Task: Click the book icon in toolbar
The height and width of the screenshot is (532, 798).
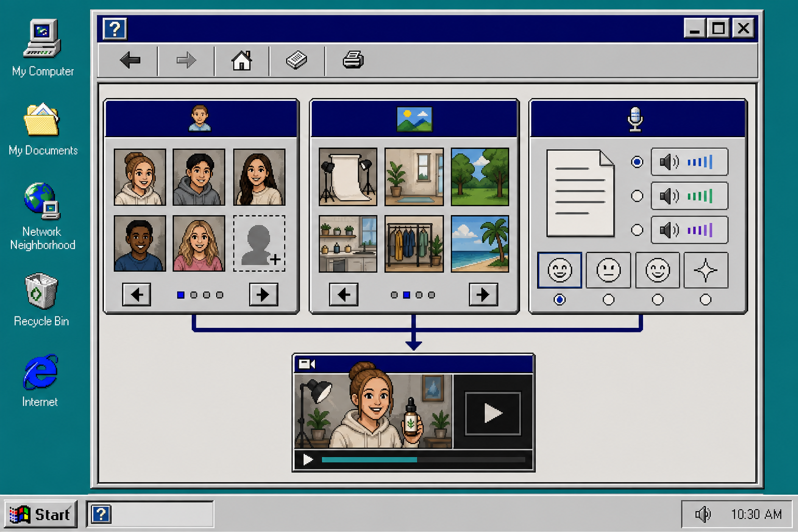Action: click(297, 60)
